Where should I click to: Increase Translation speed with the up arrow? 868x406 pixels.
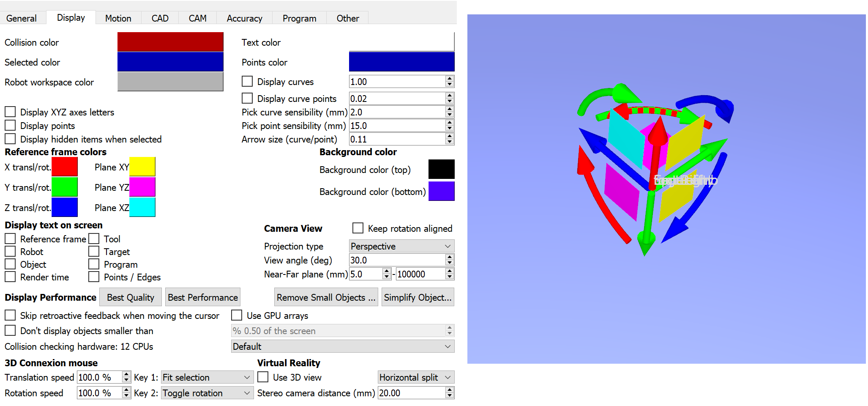(x=126, y=374)
